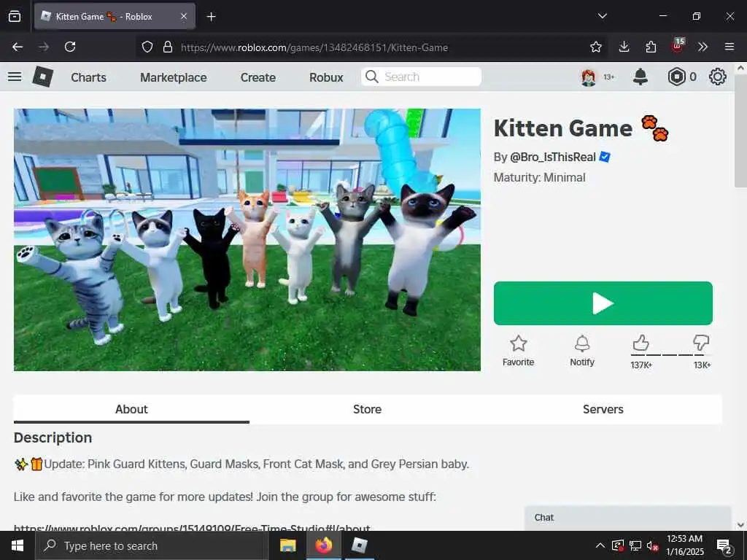Screen dimensions: 747x560
Task: Click the taskbar search box
Action: (152, 545)
